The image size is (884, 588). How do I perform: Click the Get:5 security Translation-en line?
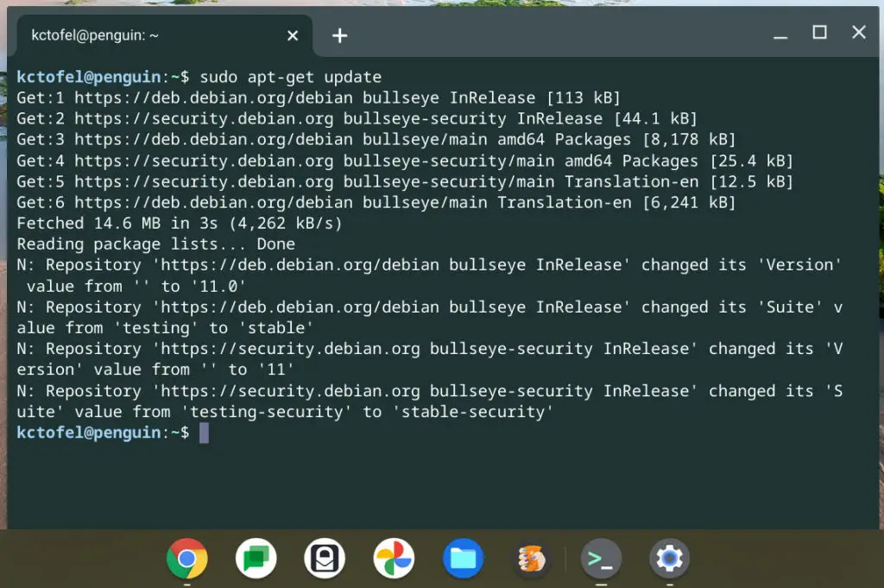click(x=405, y=182)
